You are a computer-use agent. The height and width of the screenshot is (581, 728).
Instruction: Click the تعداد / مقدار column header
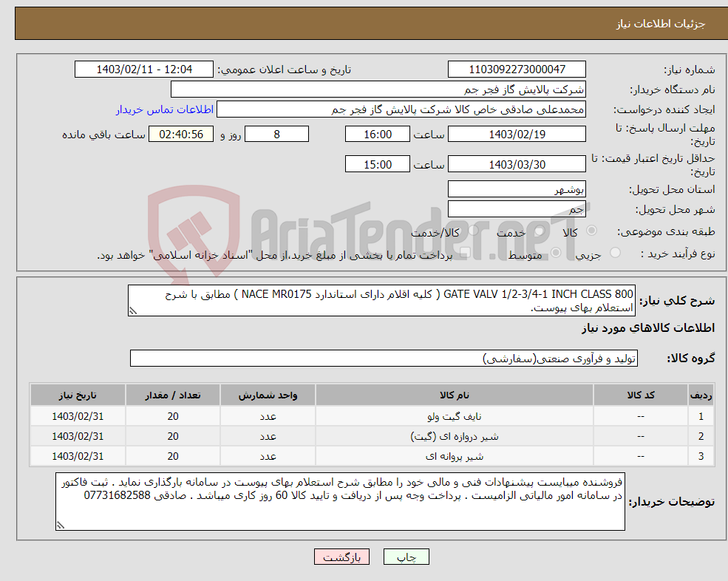pyautogui.click(x=173, y=395)
